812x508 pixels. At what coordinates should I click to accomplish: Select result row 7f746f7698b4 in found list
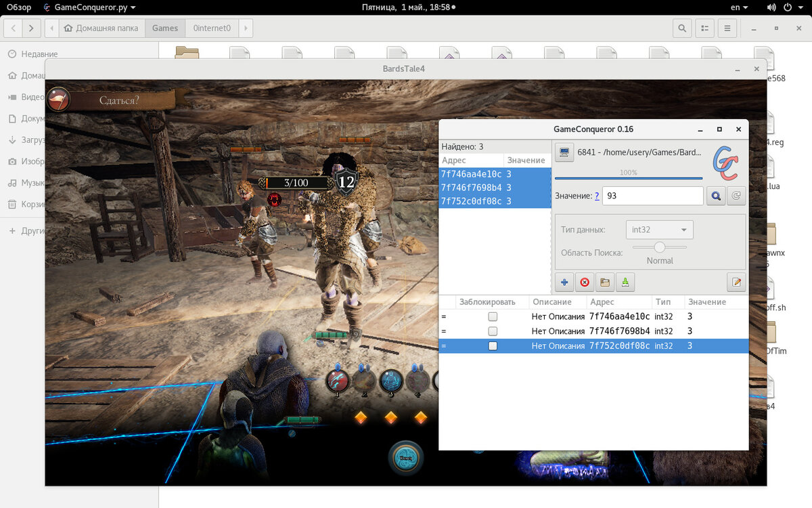click(495, 188)
